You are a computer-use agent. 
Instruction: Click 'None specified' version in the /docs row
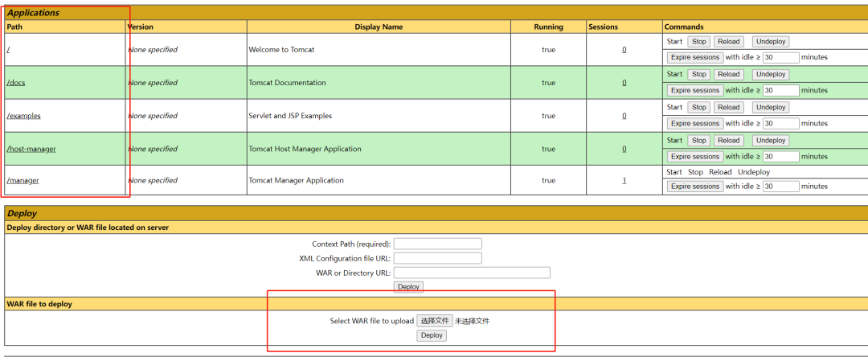[x=153, y=83]
